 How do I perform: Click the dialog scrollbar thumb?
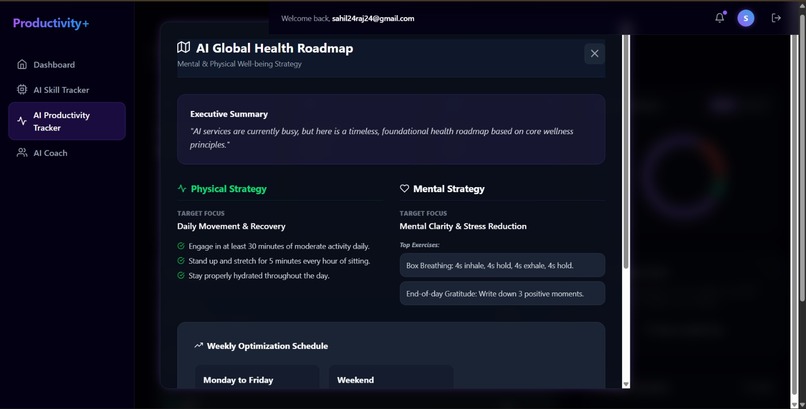pos(626,152)
